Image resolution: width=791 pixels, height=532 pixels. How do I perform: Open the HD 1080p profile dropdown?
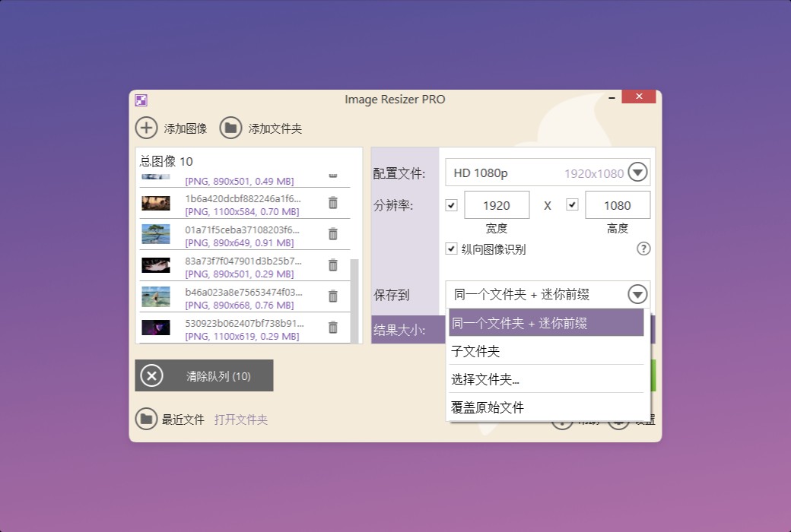pos(637,172)
